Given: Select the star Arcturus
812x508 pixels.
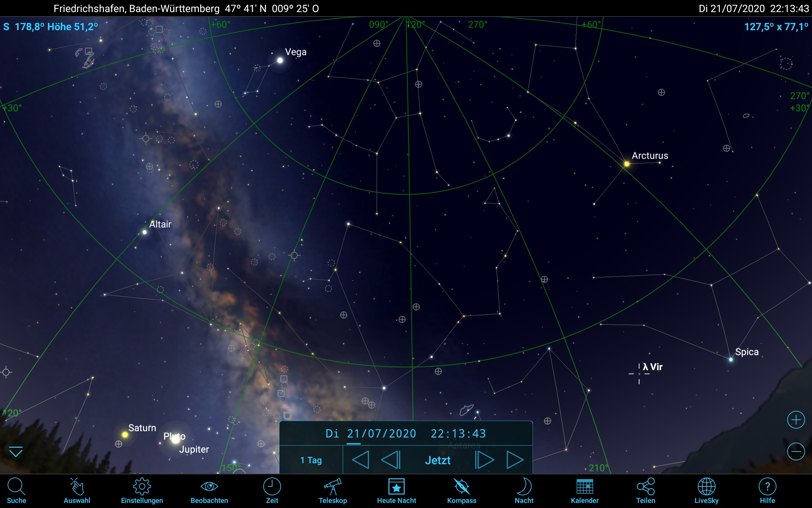Looking at the screenshot, I should coord(626,164).
